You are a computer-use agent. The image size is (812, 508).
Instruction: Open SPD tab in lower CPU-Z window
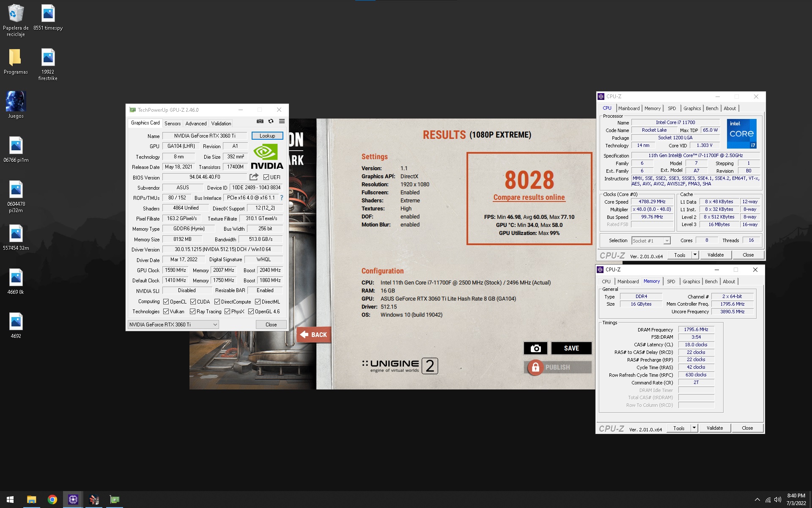[671, 282]
